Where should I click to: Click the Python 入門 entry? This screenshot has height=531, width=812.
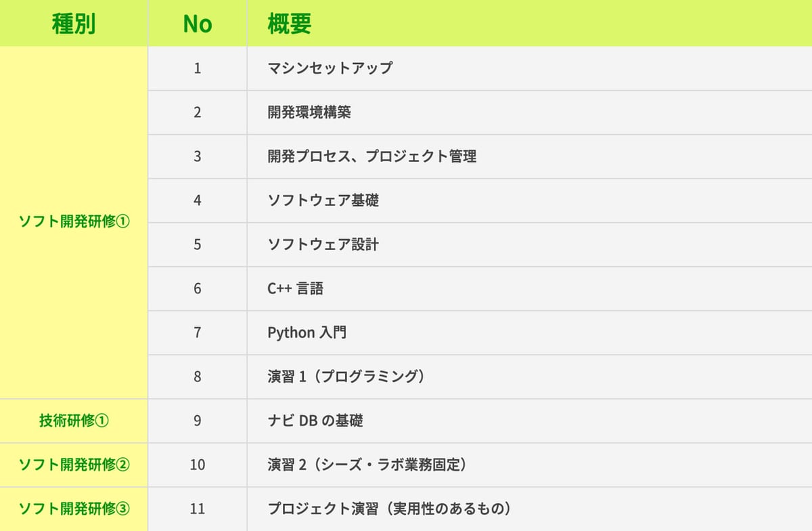pyautogui.click(x=307, y=332)
